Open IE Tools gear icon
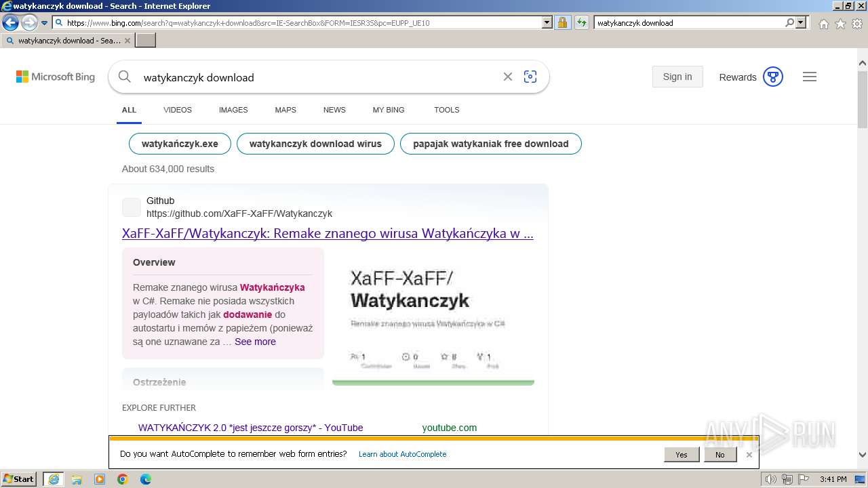The height and width of the screenshot is (488, 868). coord(857,24)
